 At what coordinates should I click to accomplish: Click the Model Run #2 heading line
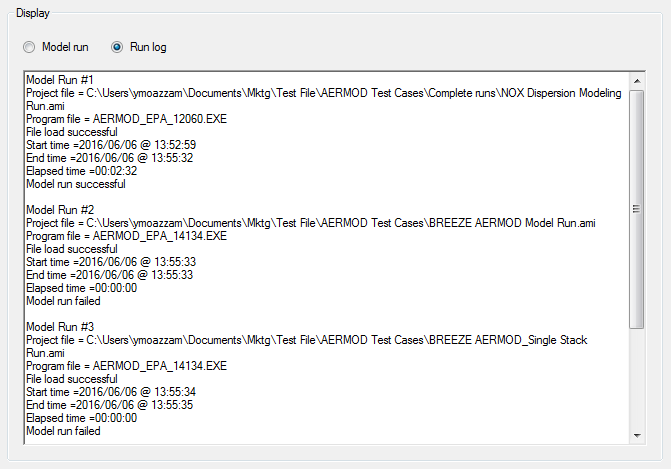(x=60, y=210)
